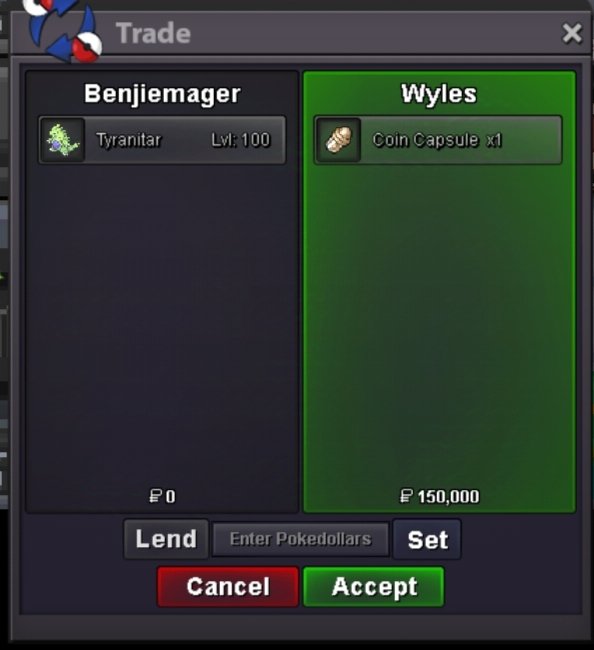Viewport: 594px width, 650px height.
Task: Click Benjiemager's 0 Pokedollar amount
Action: tap(170, 497)
